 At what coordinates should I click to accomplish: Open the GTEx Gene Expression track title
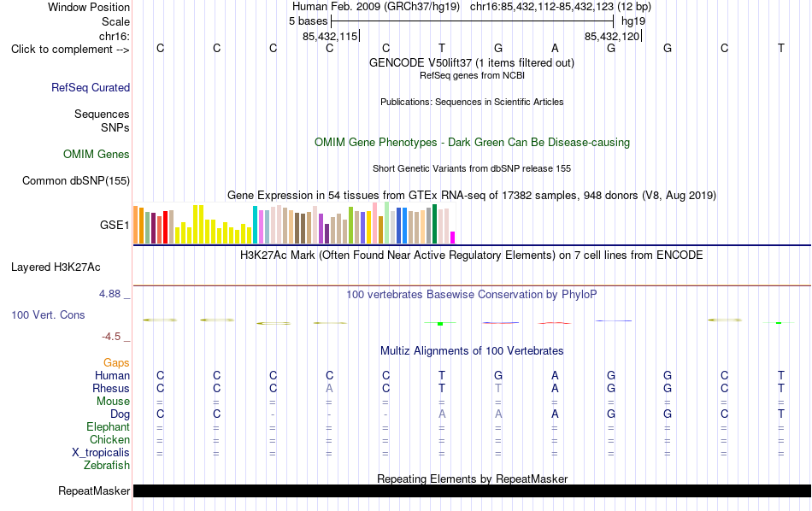(472, 195)
